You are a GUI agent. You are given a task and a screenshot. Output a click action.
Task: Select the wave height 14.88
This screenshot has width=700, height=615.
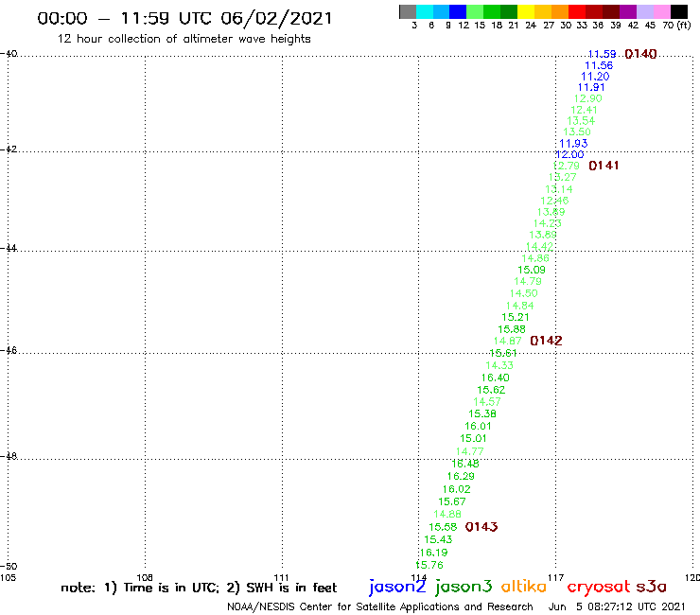click(x=447, y=514)
